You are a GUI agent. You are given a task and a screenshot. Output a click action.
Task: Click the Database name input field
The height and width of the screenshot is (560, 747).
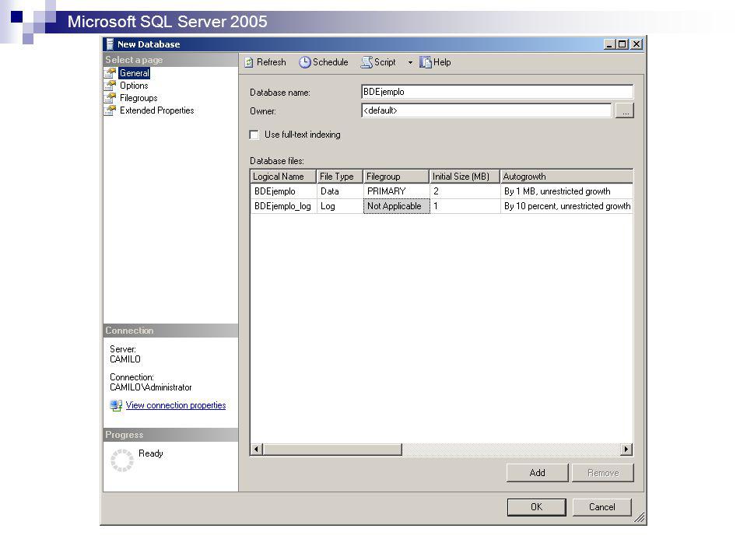[497, 92]
